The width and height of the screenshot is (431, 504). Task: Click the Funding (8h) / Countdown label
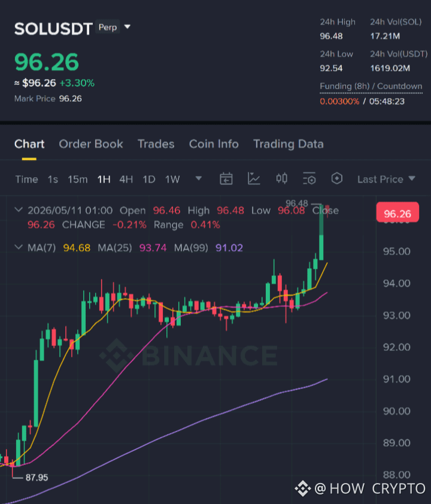coord(371,86)
